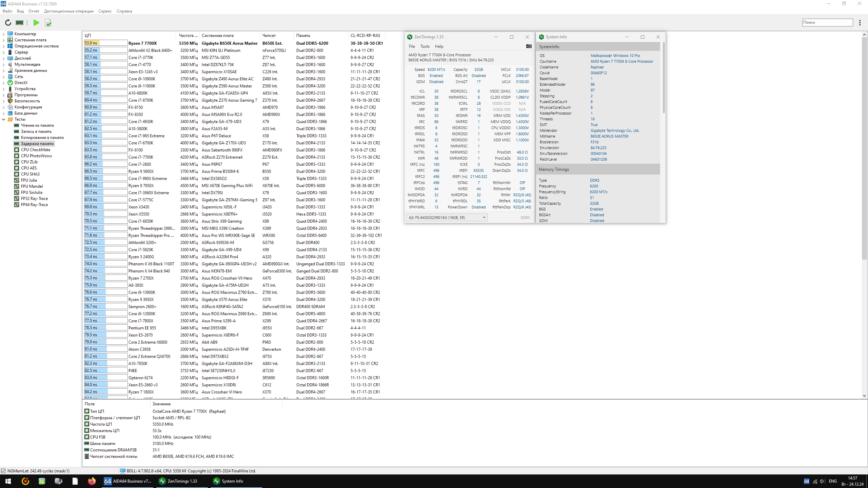Open the A2 memory module dropdown
The width and height of the screenshot is (868, 488).
coord(447,218)
